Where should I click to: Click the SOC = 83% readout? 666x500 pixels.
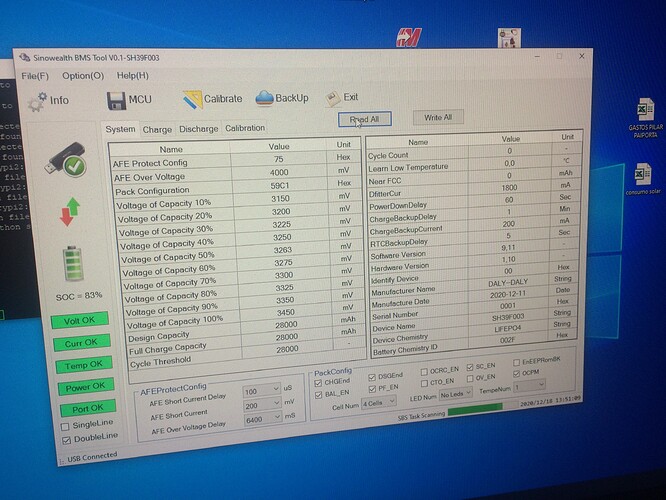click(x=79, y=296)
